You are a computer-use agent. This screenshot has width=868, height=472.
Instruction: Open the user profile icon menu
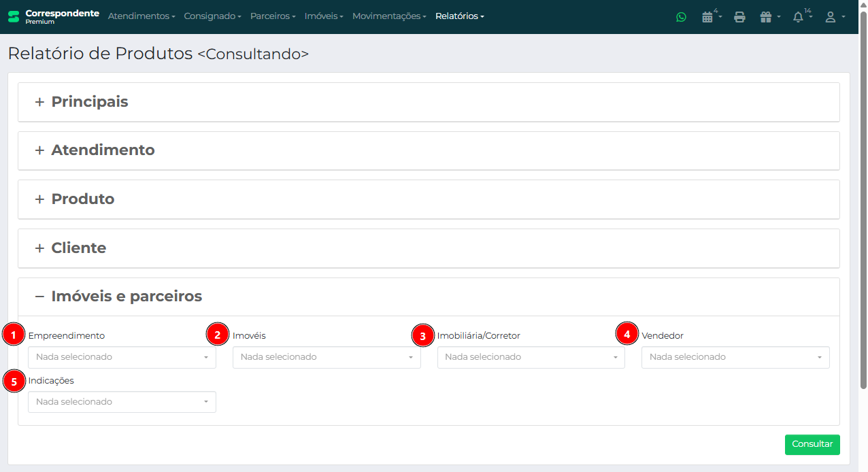pos(831,17)
